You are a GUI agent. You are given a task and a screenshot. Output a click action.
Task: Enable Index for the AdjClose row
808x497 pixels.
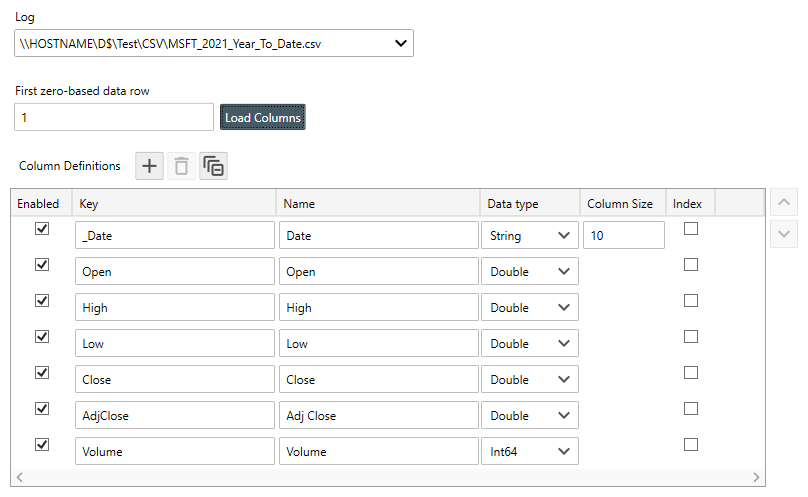[x=691, y=408]
